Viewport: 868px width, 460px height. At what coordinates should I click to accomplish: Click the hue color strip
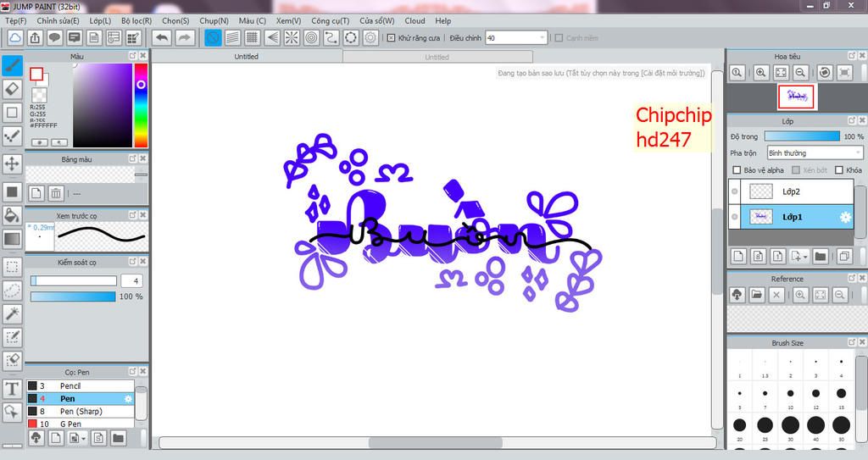[x=142, y=105]
